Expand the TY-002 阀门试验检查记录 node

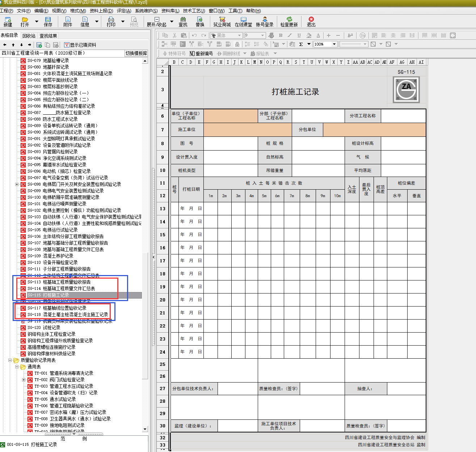[x=24, y=380]
